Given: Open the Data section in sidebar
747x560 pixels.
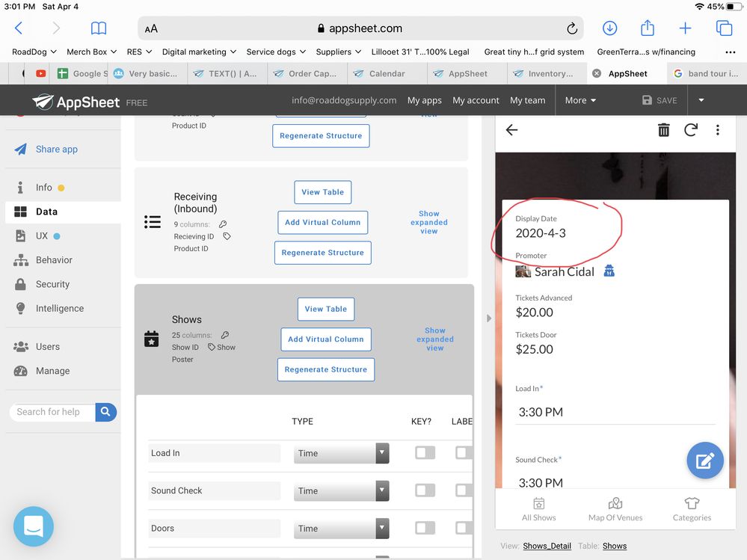Looking at the screenshot, I should [x=63, y=212].
